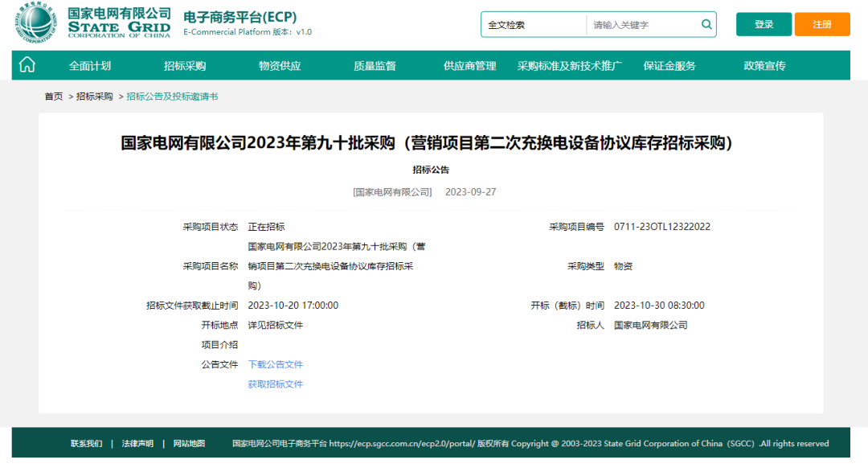This screenshot has width=868, height=468.
Task: Open the 全文检索 search type dropdown
Action: point(534,25)
